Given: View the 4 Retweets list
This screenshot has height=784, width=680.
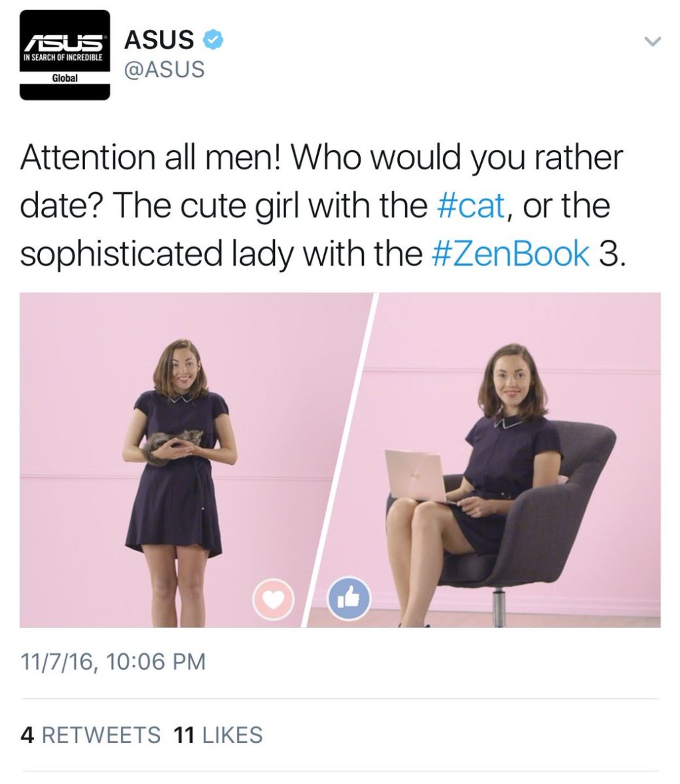Looking at the screenshot, I should coord(91,735).
